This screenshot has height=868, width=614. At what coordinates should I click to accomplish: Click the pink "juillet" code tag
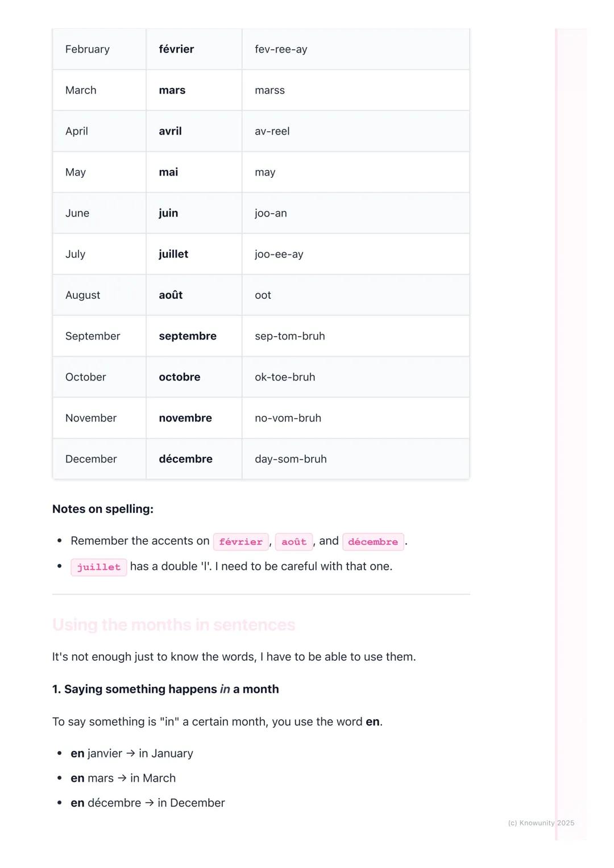99,567
